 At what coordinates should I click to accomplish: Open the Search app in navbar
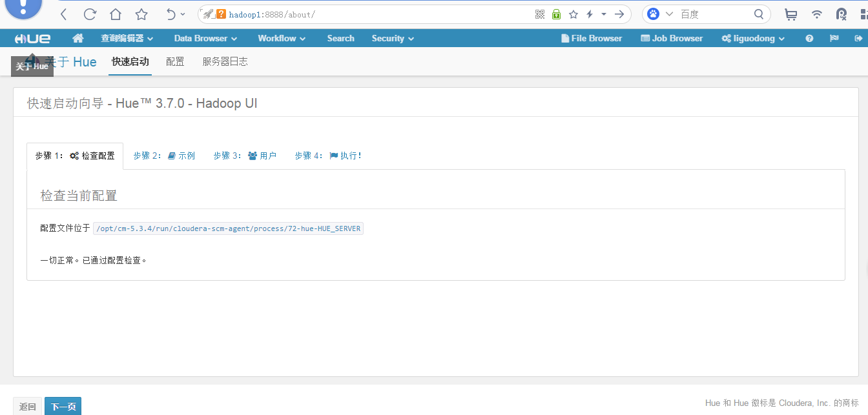(x=340, y=39)
